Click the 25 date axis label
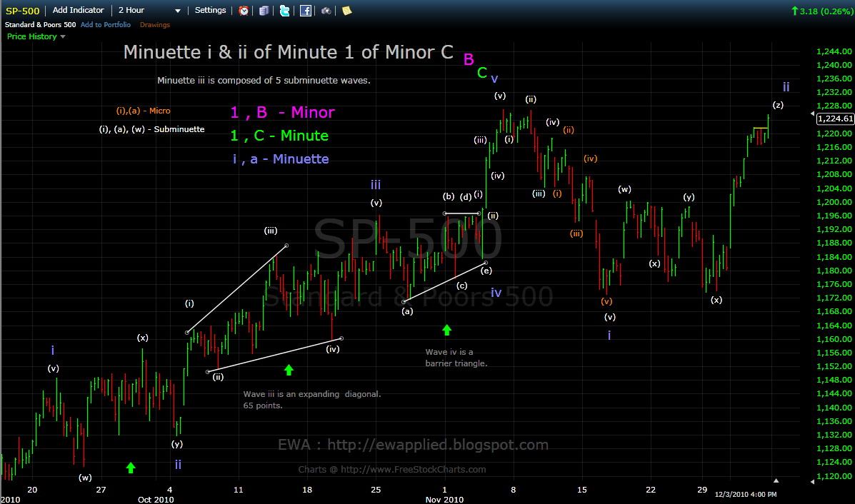 (x=376, y=490)
